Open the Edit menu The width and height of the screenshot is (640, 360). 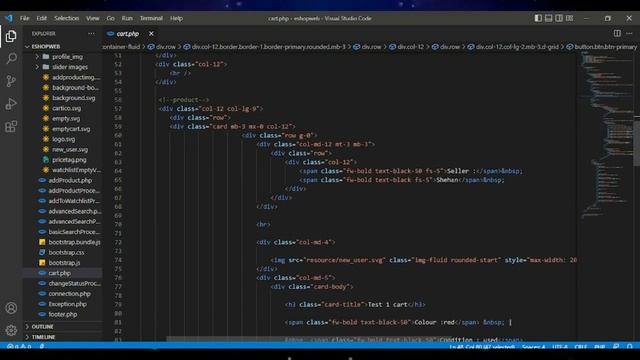click(x=42, y=18)
